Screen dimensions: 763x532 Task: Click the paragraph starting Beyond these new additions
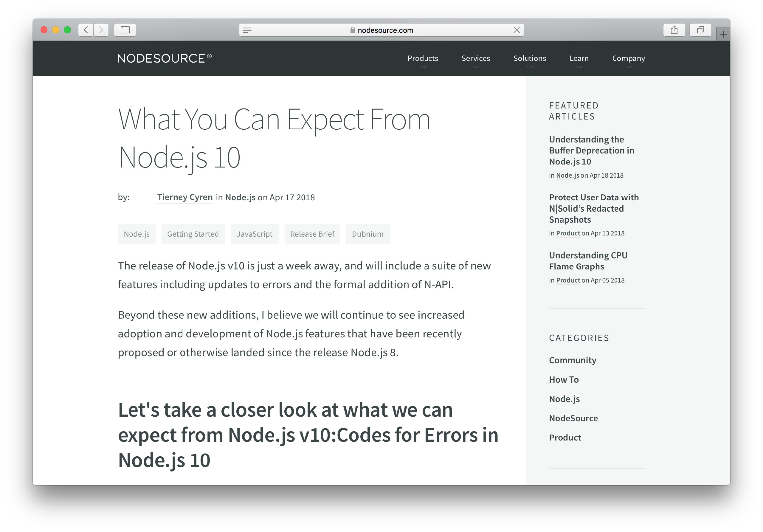(x=291, y=333)
